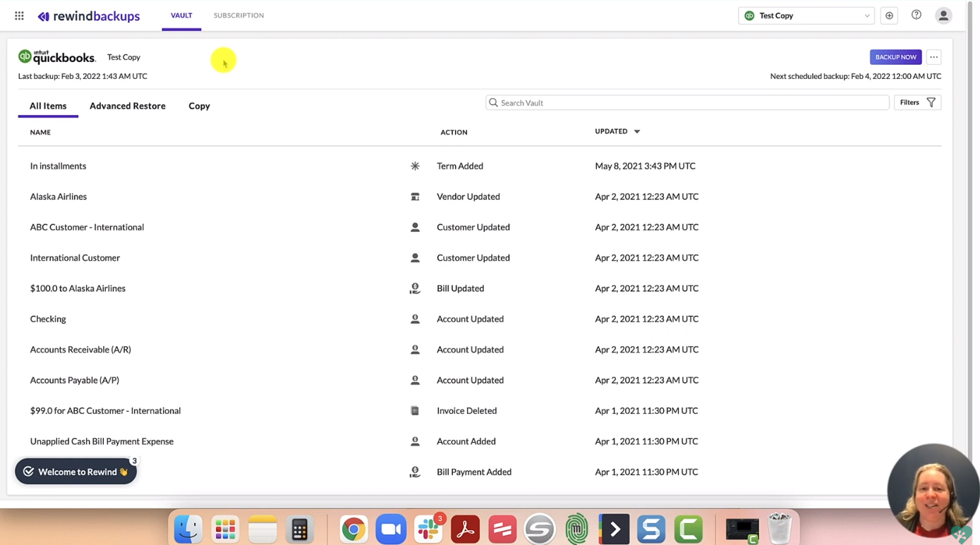Screen dimensions: 980x545
Task: Open the Trash in the dock
Action: pyautogui.click(x=780, y=529)
